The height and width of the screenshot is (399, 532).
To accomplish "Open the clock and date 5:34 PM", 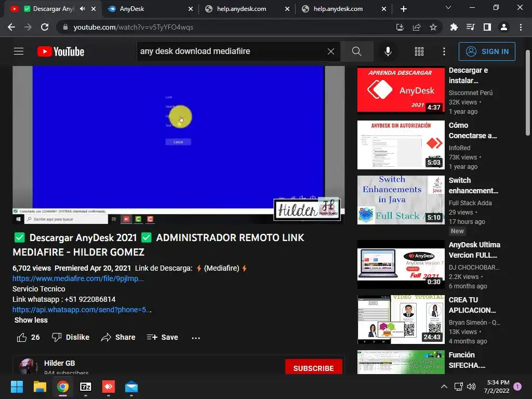I will 496,387.
